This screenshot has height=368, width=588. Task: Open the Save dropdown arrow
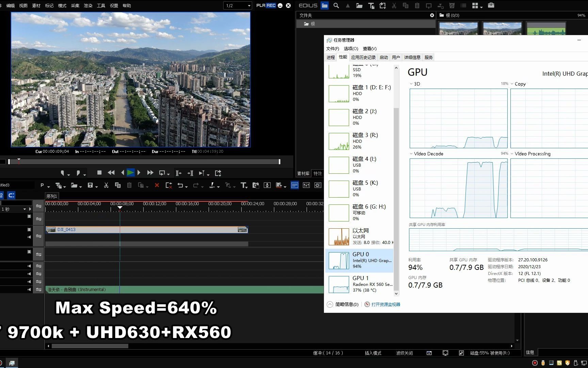[x=97, y=186]
